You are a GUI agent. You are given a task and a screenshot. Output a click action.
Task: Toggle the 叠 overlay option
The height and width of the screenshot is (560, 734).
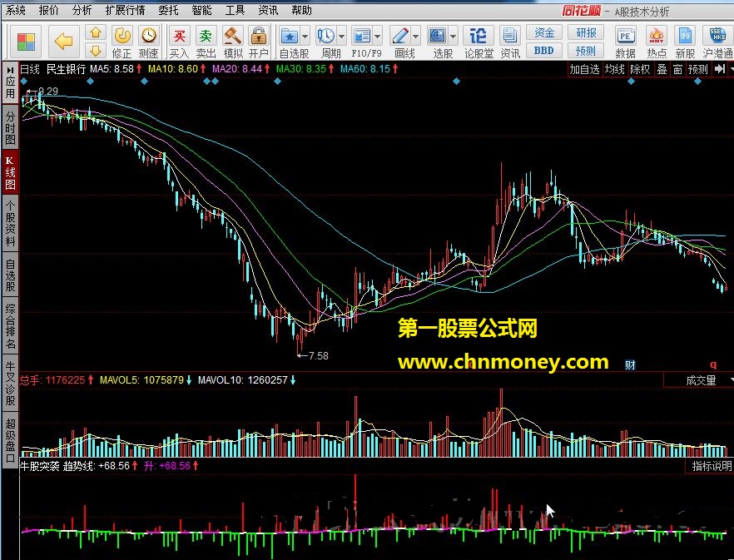[x=662, y=69]
